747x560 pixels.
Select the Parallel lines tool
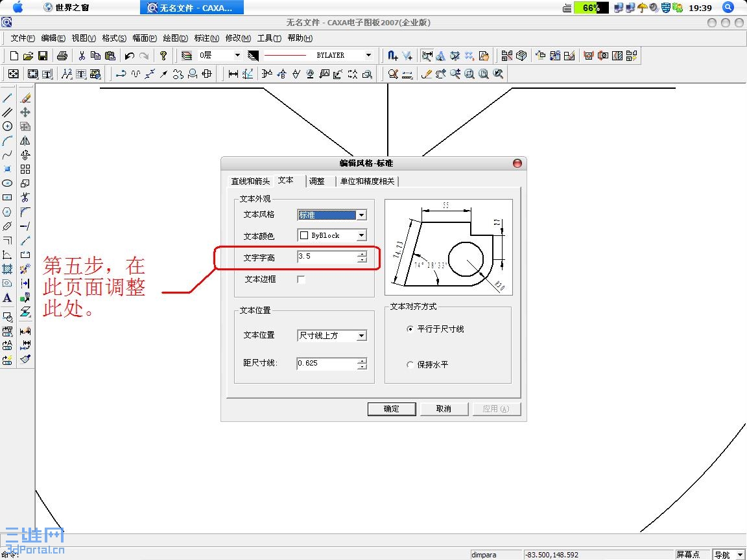pos(7,112)
